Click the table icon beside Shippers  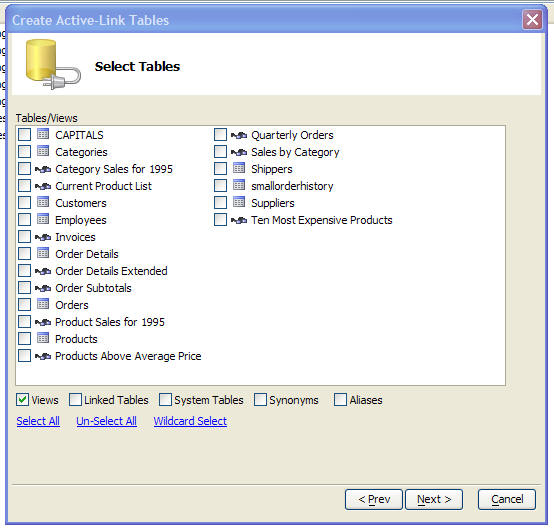click(239, 168)
